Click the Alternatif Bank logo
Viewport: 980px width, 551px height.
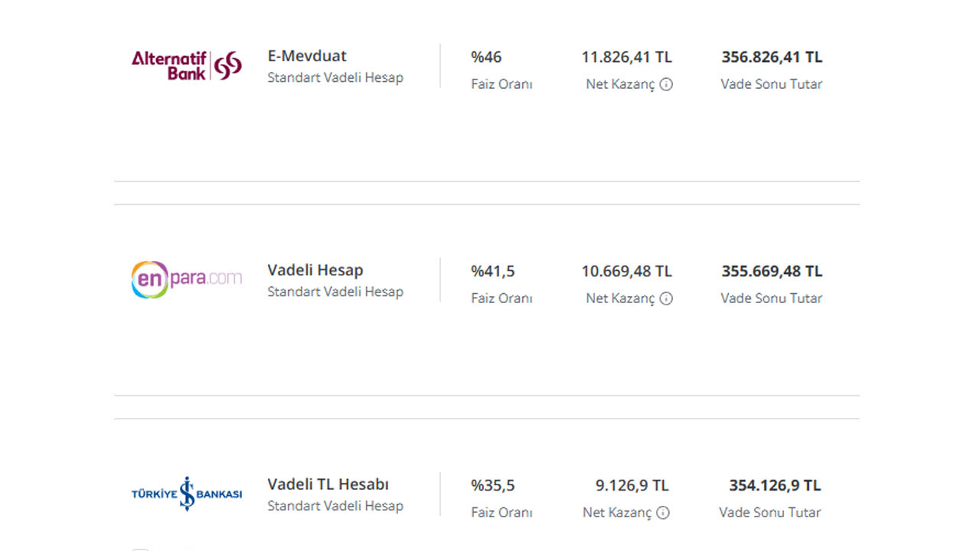point(187,66)
